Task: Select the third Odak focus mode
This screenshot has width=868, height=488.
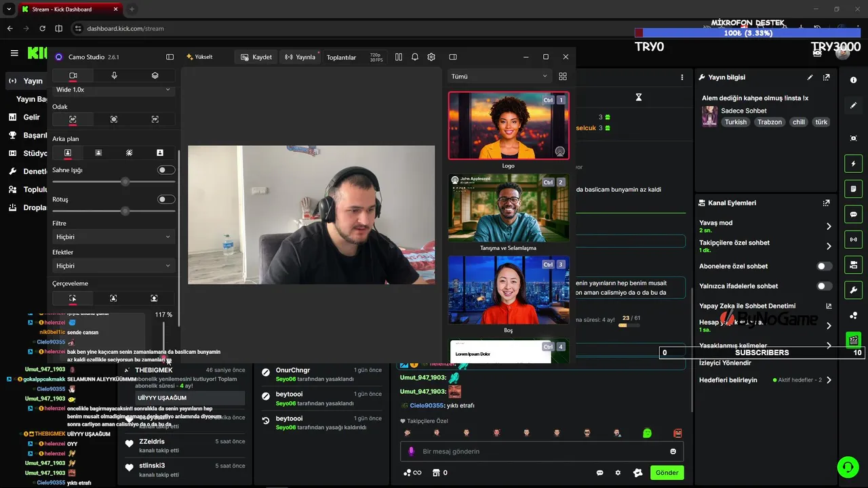Action: (155, 119)
